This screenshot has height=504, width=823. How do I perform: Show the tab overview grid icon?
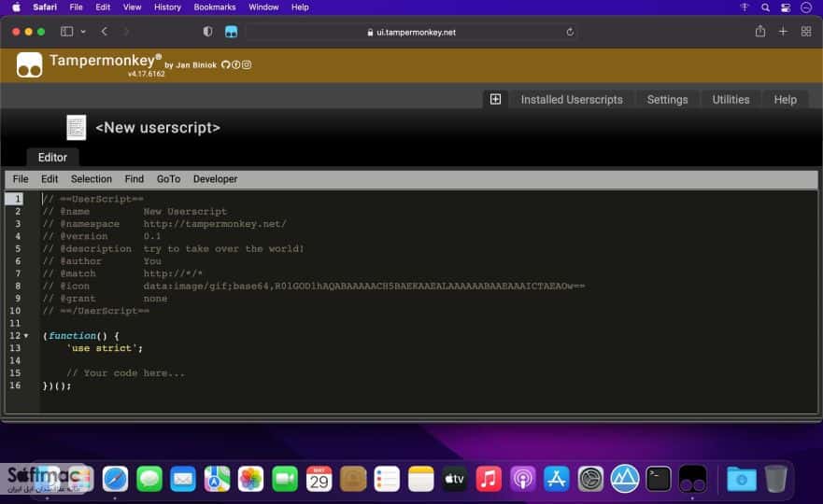(806, 32)
